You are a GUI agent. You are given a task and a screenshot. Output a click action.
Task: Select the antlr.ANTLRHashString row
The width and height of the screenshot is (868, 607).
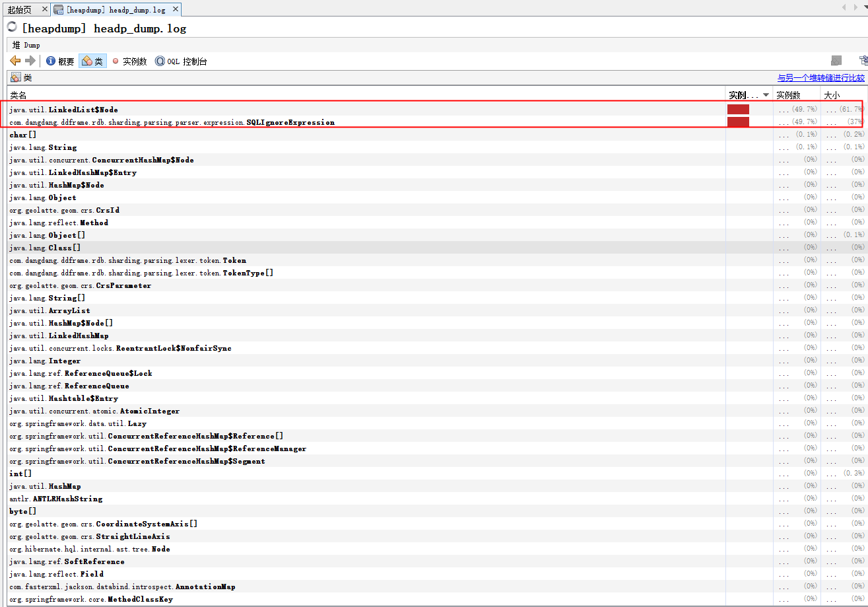coord(436,499)
